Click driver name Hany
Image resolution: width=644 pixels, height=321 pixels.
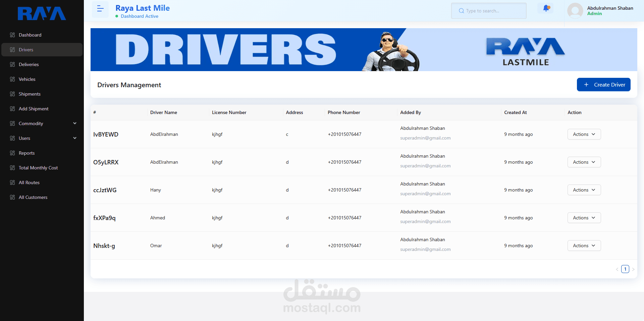156,190
